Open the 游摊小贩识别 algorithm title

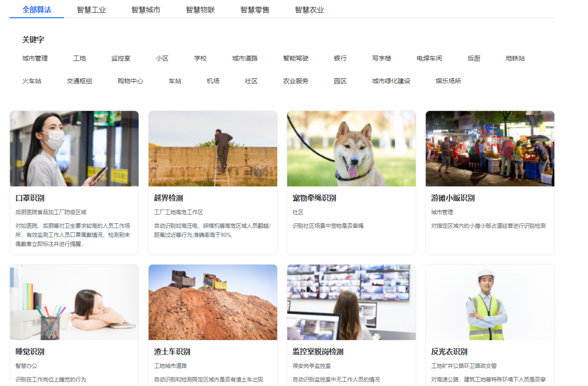tap(453, 198)
